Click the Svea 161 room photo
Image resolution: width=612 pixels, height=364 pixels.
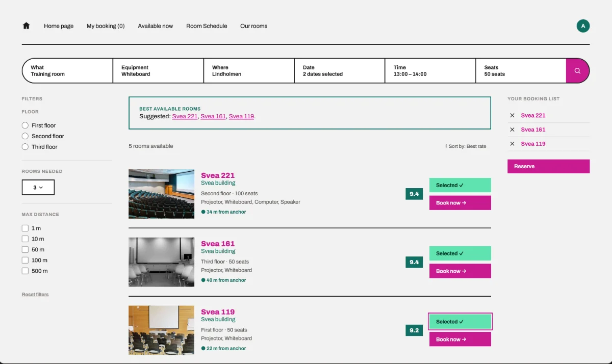[161, 262]
